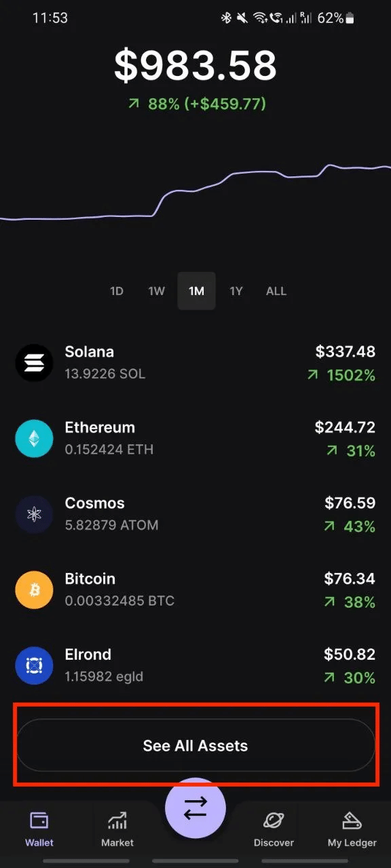This screenshot has width=391, height=868.
Task: Open the central swap arrows icon
Action: [x=195, y=807]
